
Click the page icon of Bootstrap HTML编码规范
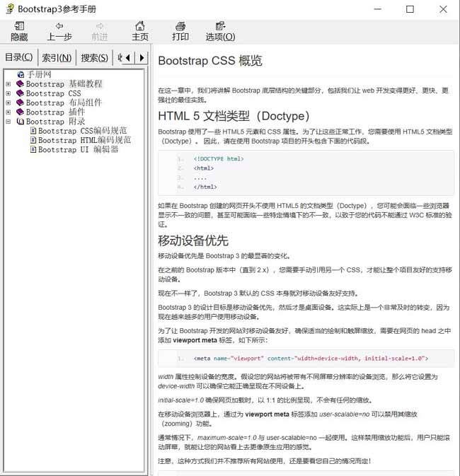33,140
